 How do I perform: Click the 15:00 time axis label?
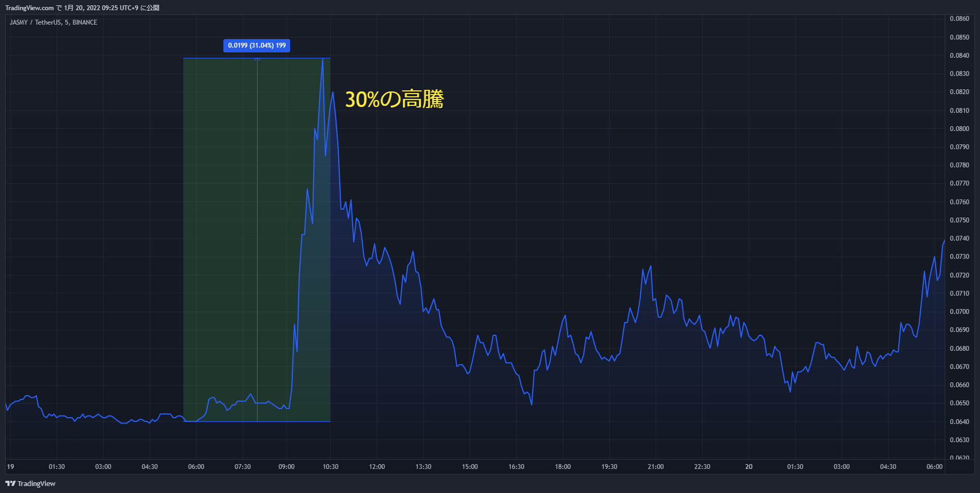point(470,467)
